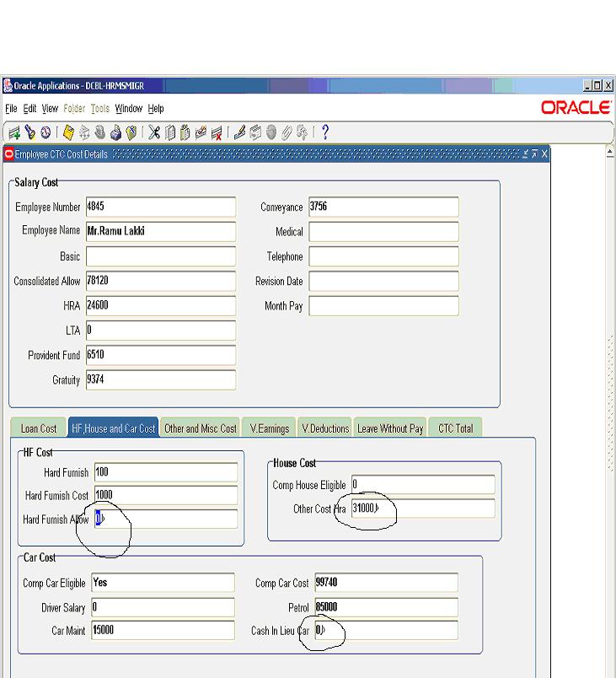Focus the Revision Date field
Screen dimensions: 616x678
tap(383, 282)
